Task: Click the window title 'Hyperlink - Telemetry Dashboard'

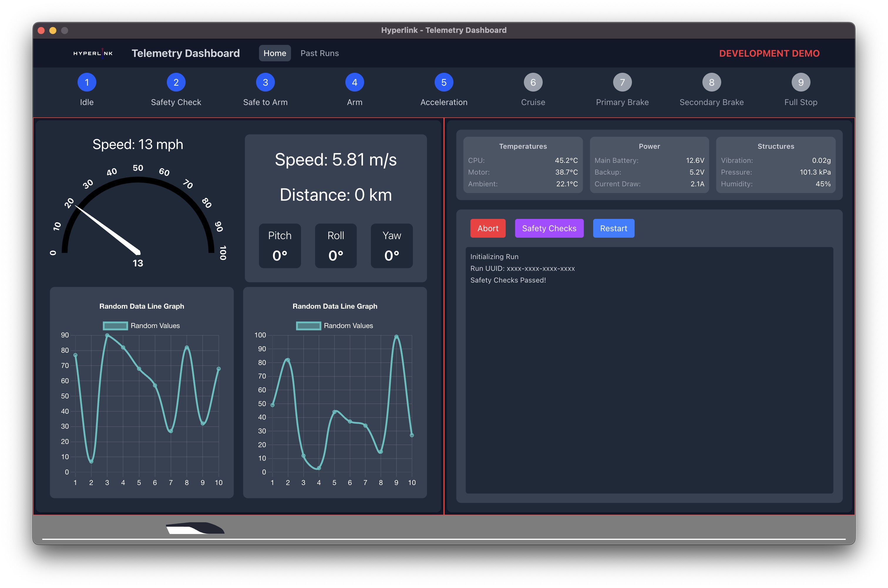Action: coord(444,31)
